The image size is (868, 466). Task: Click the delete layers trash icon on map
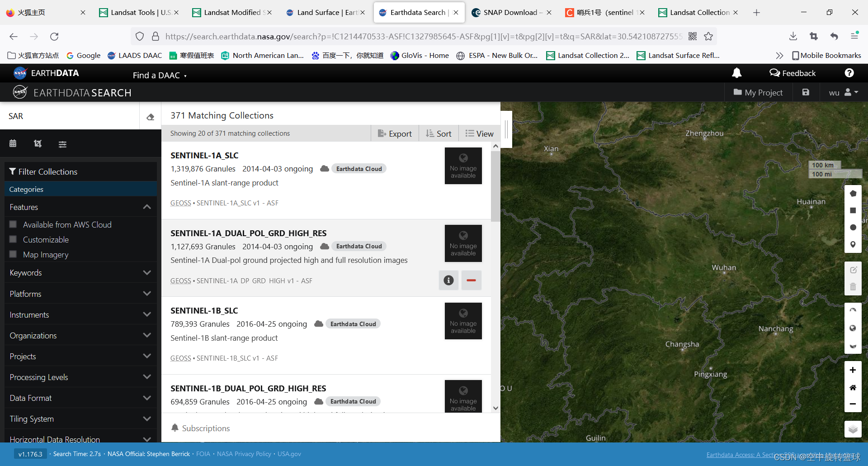853,287
